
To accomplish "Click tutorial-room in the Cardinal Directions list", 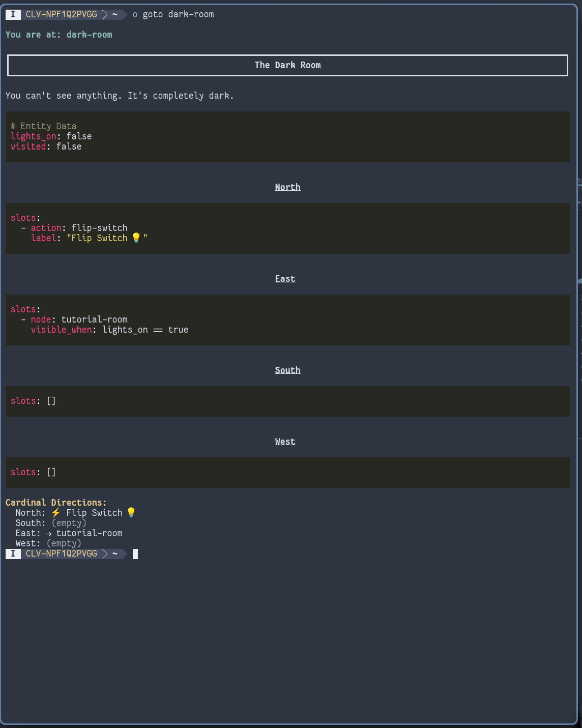I will pyautogui.click(x=89, y=533).
